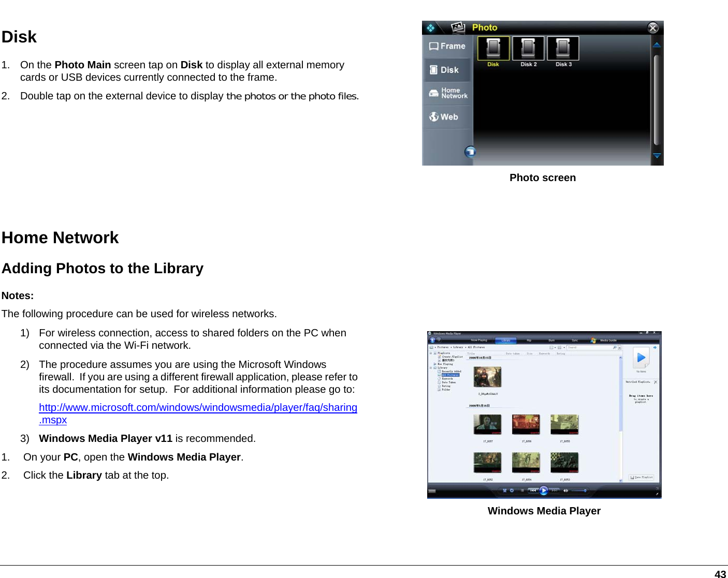Screen dimensions: 728x578
Task: Click the search magnifier icon
Action: tap(615, 347)
